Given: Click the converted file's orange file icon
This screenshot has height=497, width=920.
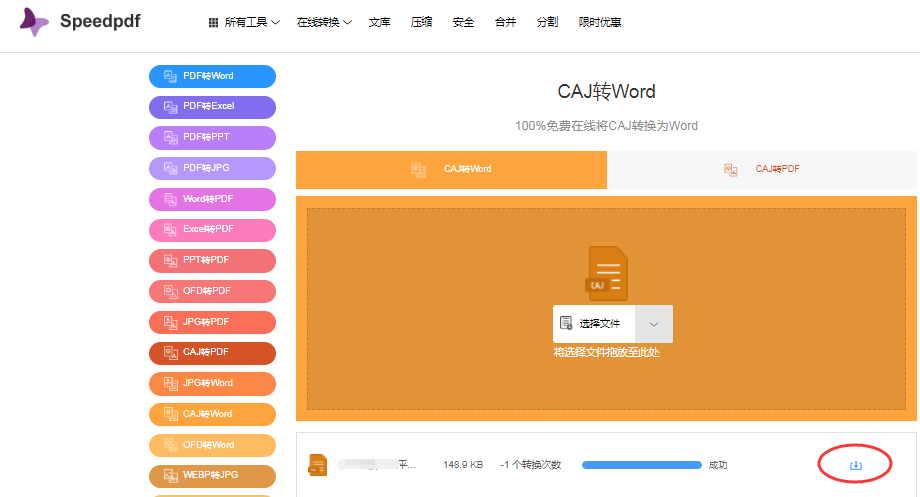Looking at the screenshot, I should coord(318,465).
